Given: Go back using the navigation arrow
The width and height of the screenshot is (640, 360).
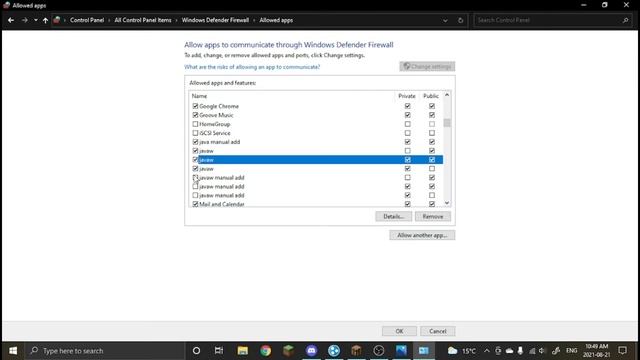Looking at the screenshot, I should 11,20.
